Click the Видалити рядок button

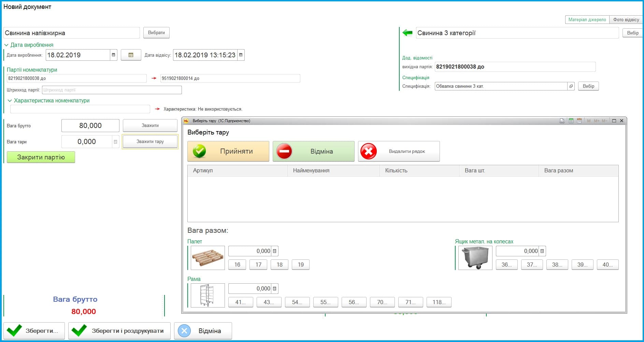399,151
